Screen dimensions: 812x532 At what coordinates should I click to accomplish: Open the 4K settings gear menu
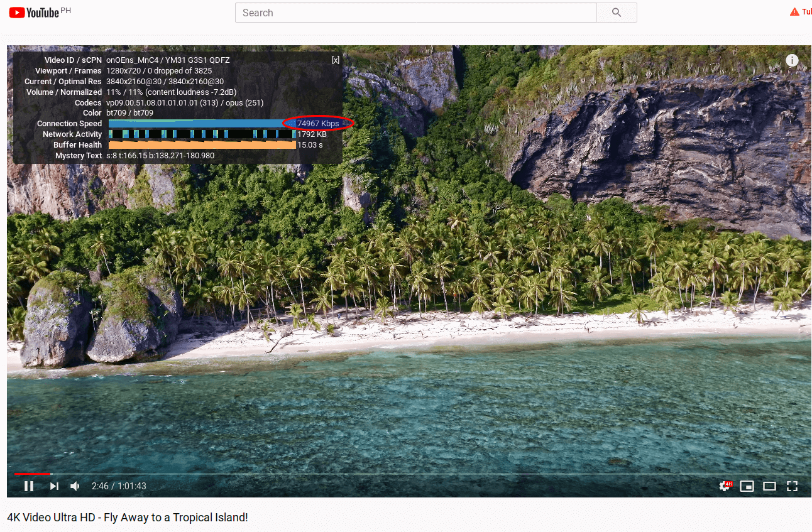(x=725, y=486)
